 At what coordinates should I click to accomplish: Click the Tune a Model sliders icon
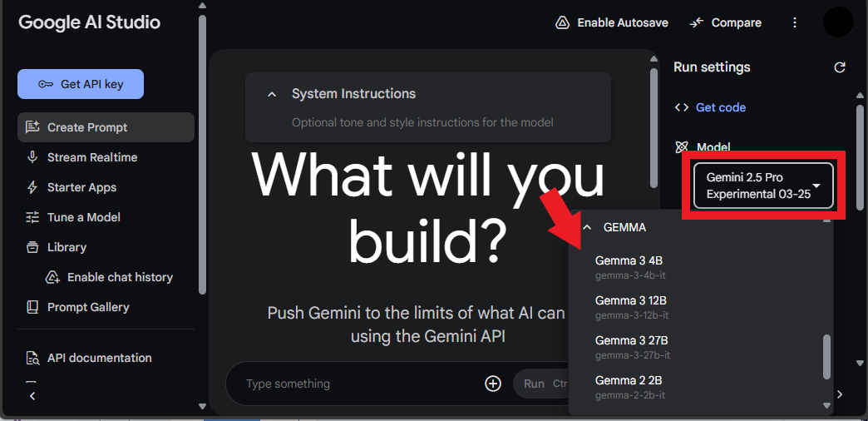point(32,217)
